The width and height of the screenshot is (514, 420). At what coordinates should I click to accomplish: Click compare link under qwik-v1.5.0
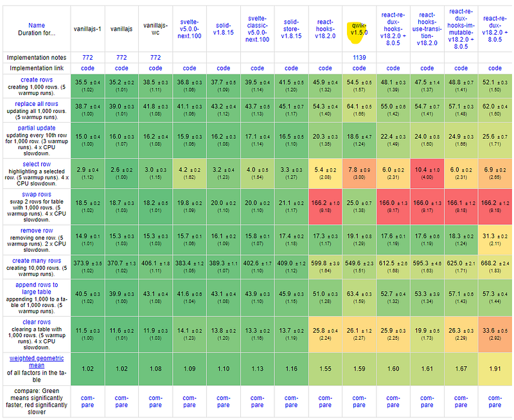pos(359,401)
